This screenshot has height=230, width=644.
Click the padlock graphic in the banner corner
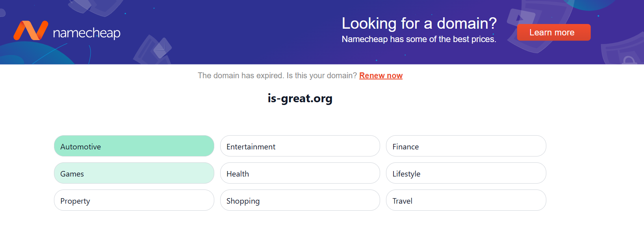[629, 61]
